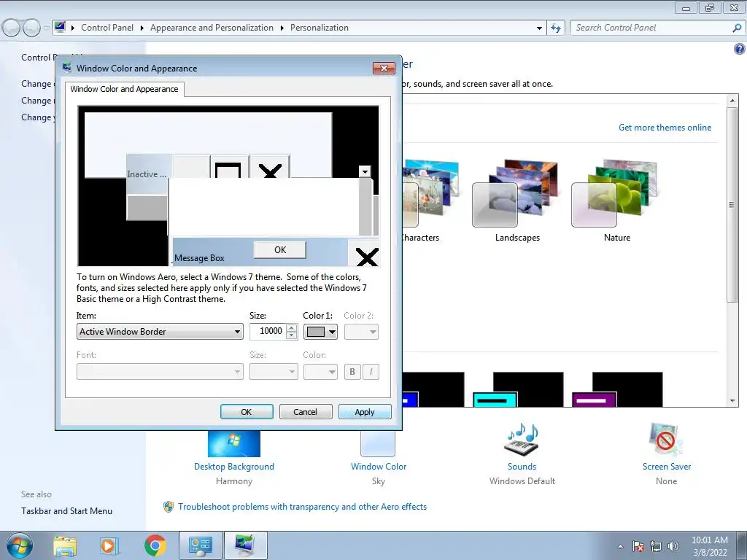Click the Window Color link

[x=379, y=467]
